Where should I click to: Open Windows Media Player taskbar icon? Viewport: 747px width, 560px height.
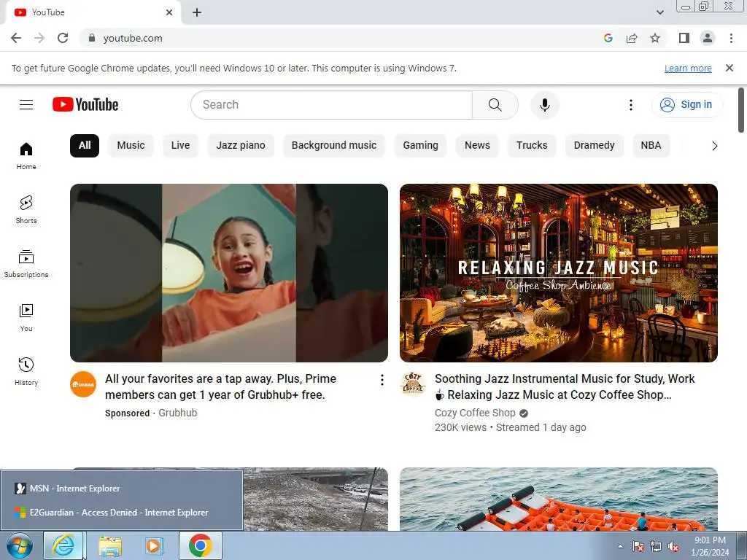(x=153, y=545)
